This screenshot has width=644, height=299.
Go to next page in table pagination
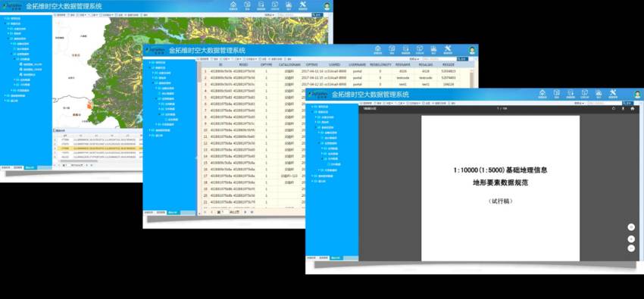[245, 212]
